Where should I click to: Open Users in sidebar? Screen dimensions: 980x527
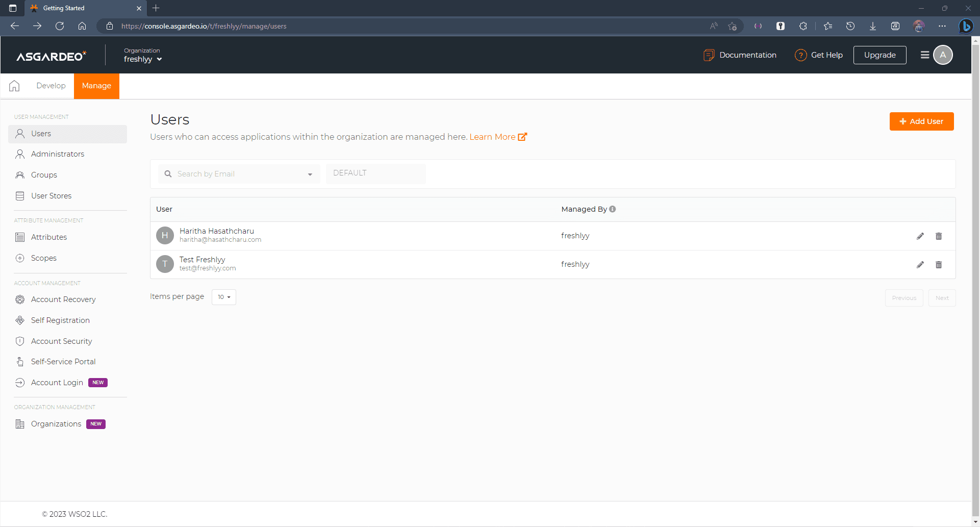(x=67, y=134)
